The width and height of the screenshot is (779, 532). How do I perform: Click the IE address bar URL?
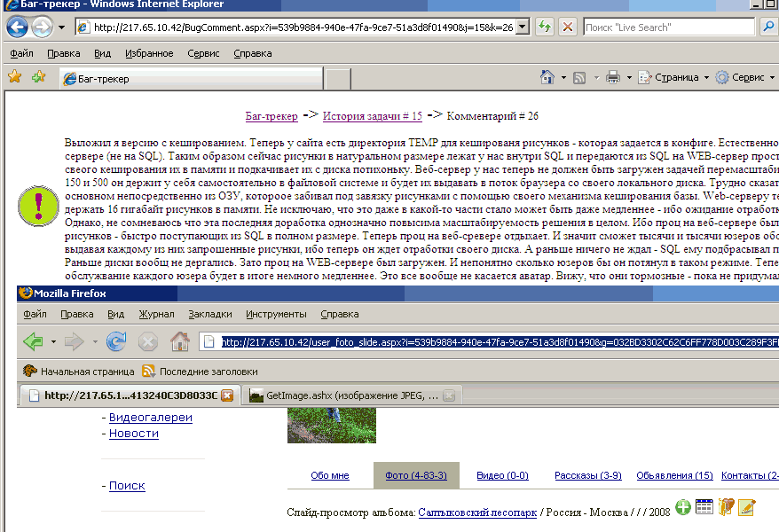[303, 27]
